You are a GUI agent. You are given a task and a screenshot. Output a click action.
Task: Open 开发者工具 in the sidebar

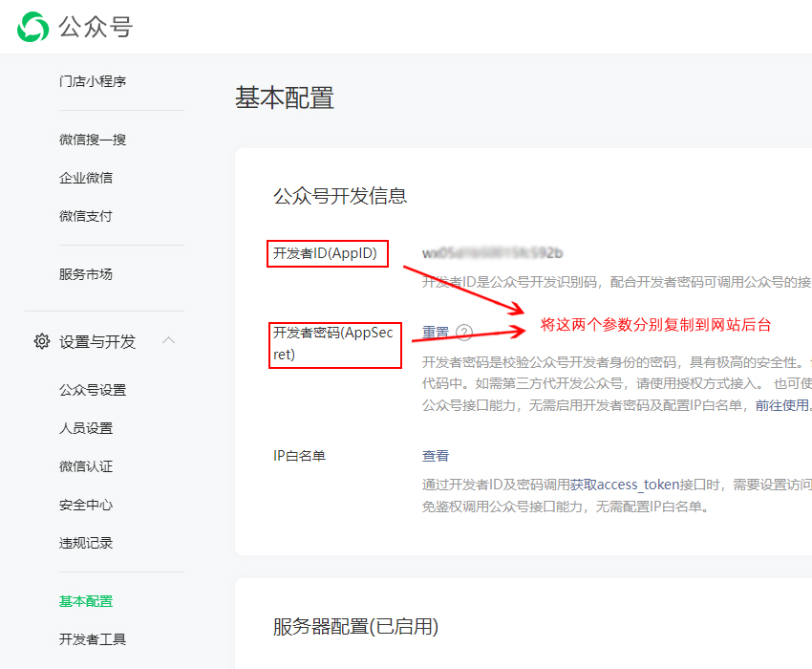[92, 639]
